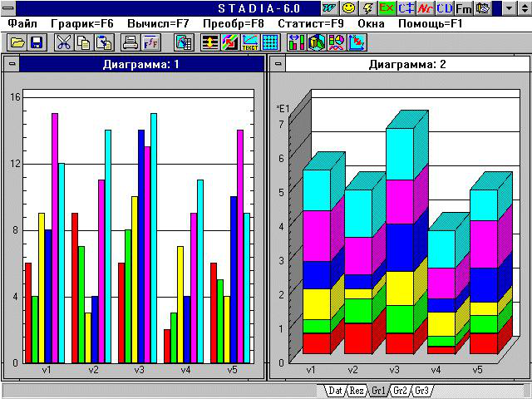Click the blue grid table icon

pyautogui.click(x=270, y=42)
